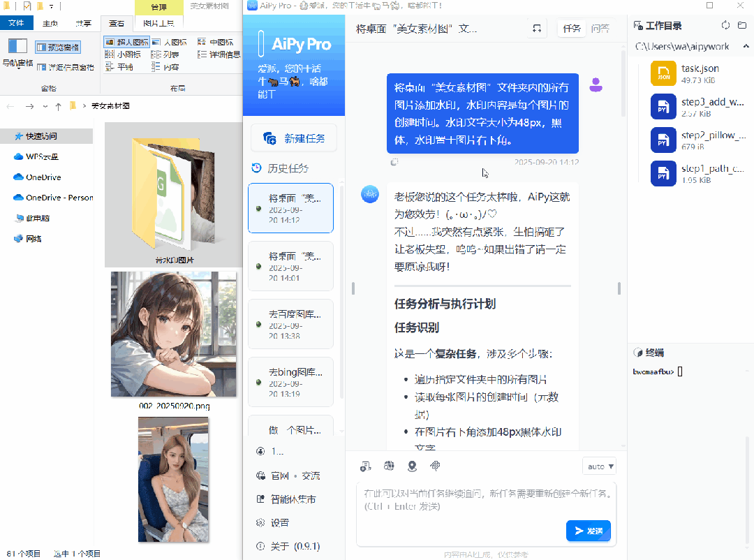
Task: Click the knowledge-base document icon in chat input
Action: point(365,466)
